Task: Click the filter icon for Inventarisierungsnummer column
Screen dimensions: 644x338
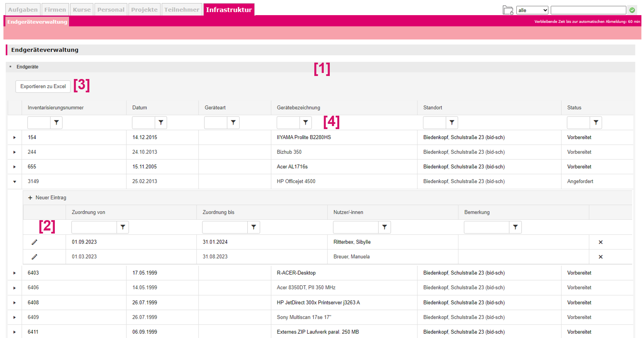Action: point(56,123)
